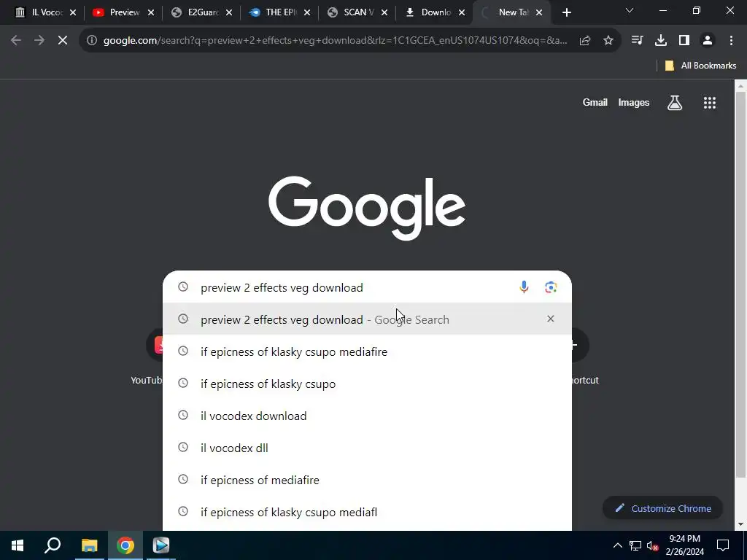747x560 pixels.
Task: Remove the highlighted suggestion with X
Action: 551,319
